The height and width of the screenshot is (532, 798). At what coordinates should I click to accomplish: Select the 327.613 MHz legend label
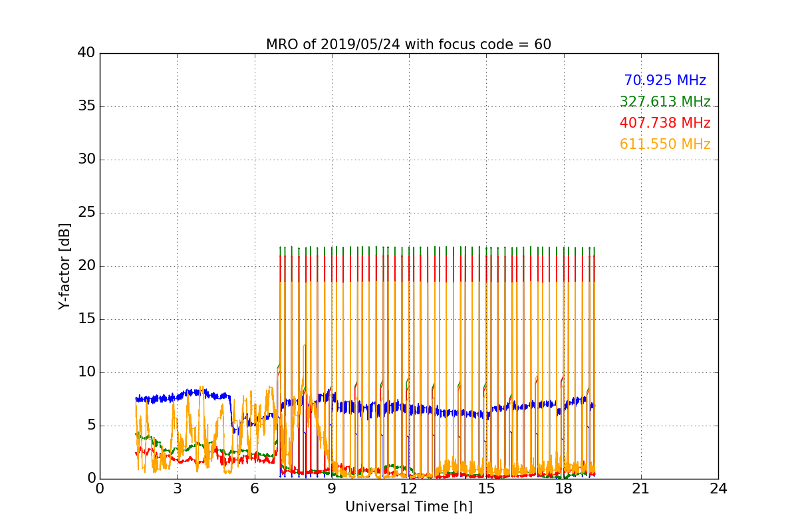click(x=665, y=102)
